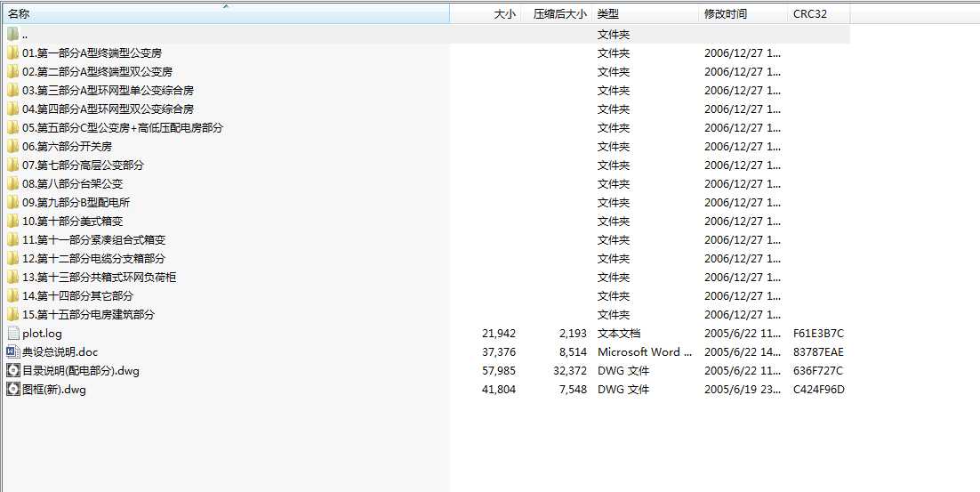The image size is (980, 492).
Task: Select the file name plot.log
Action: 43,334
